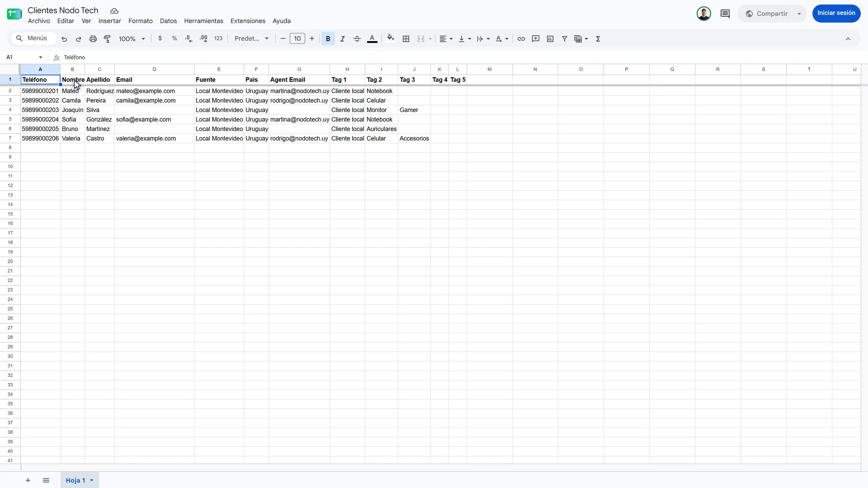Collapse the toolbar with chevron up
Screen dimensions: 868x488
point(848,39)
